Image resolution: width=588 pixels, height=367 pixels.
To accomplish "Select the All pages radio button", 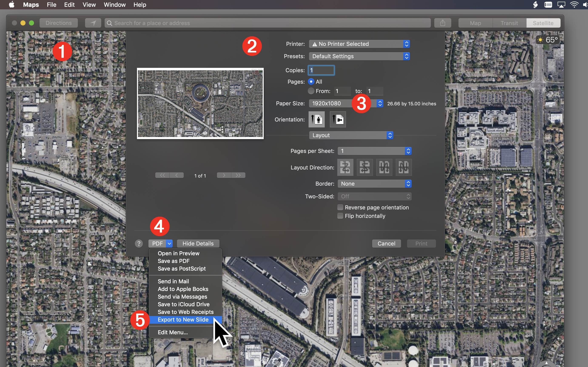I will point(311,82).
